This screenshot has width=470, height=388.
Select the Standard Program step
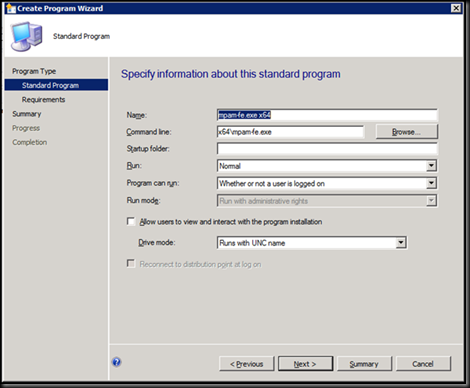pyautogui.click(x=56, y=85)
